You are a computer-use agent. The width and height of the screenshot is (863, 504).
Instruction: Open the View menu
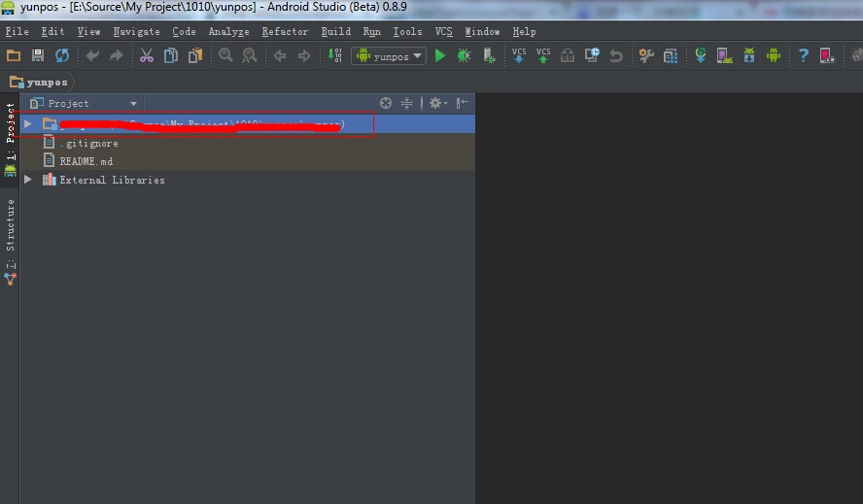[x=88, y=32]
